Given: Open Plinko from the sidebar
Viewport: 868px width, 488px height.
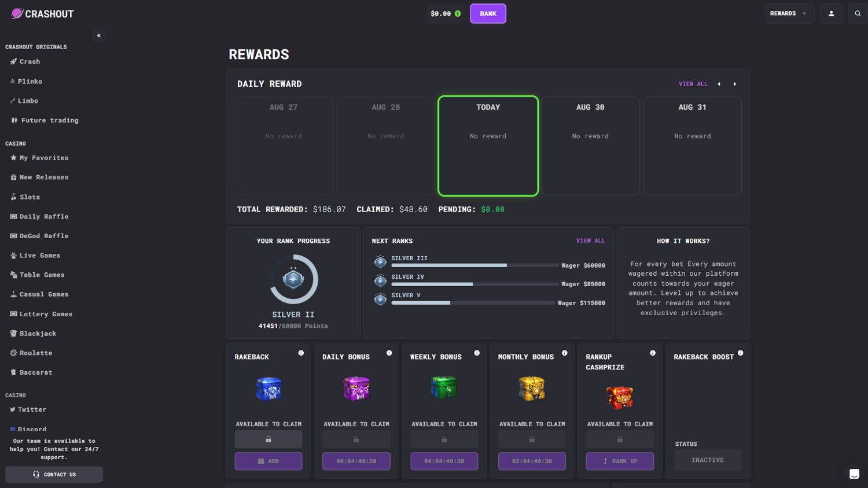Looking at the screenshot, I should point(30,82).
